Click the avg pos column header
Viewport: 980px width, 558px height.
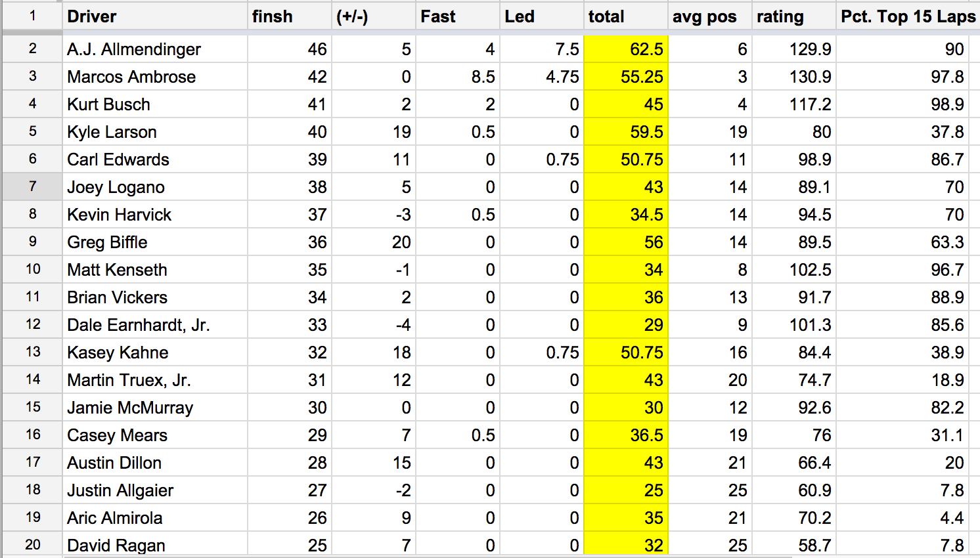click(x=709, y=16)
